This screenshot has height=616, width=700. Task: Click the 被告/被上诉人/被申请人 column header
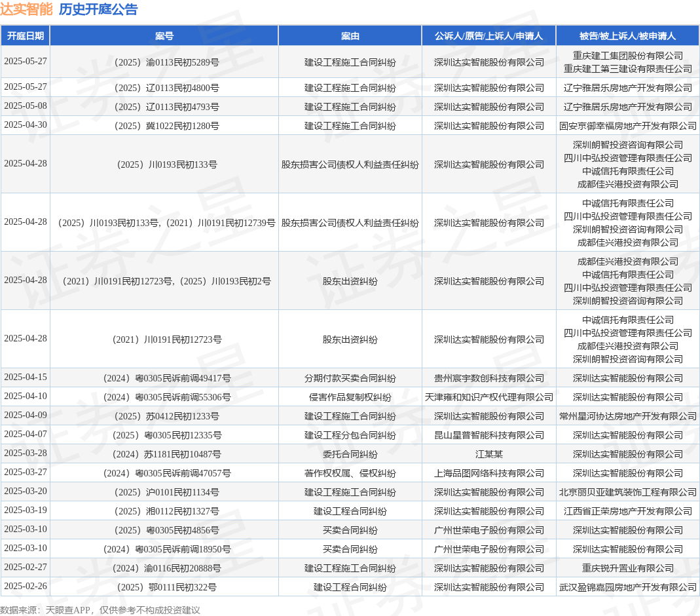628,36
